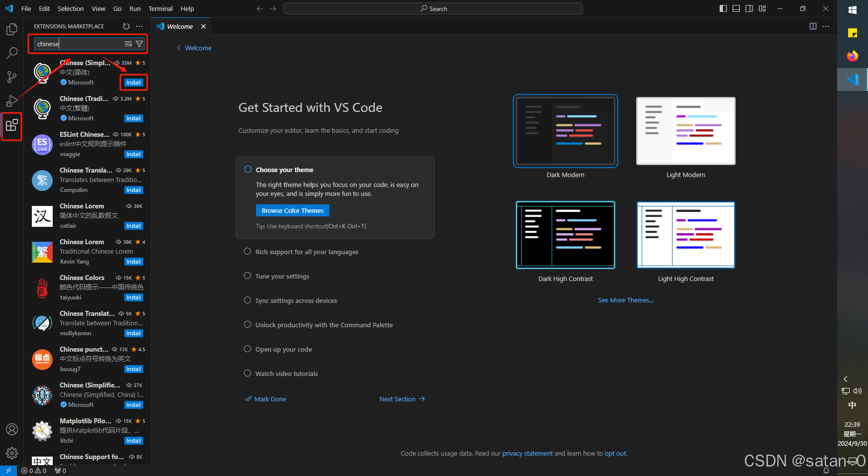Viewport: 868px width, 476px height.
Task: Open the View menu
Action: [x=98, y=8]
